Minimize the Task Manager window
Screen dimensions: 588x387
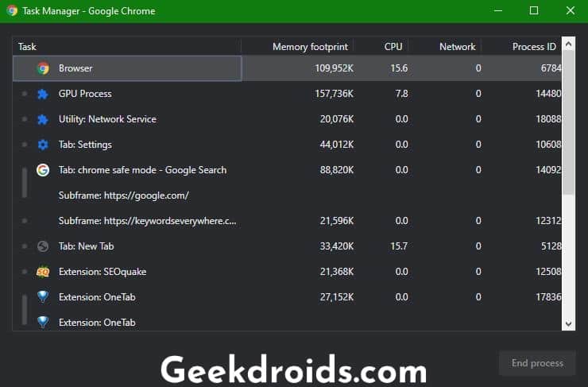click(x=498, y=10)
